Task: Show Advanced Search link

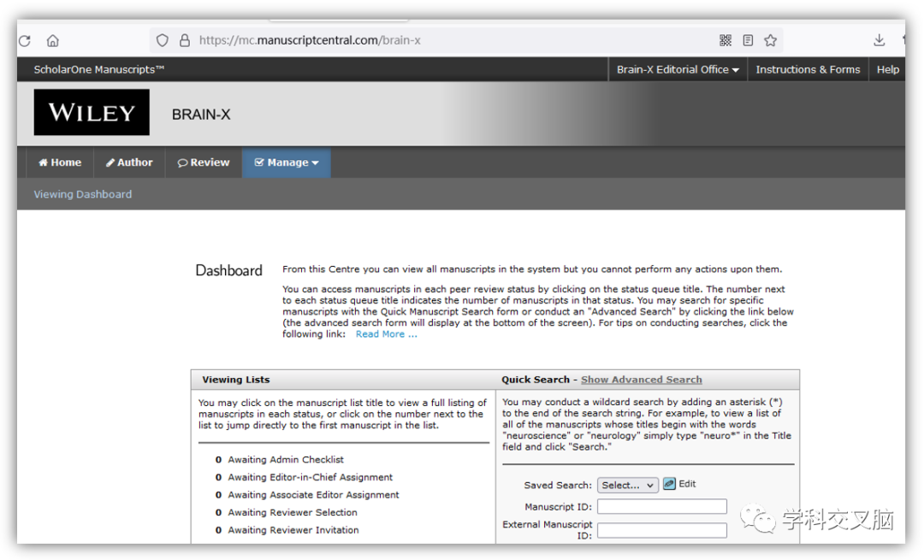Action: (x=641, y=380)
